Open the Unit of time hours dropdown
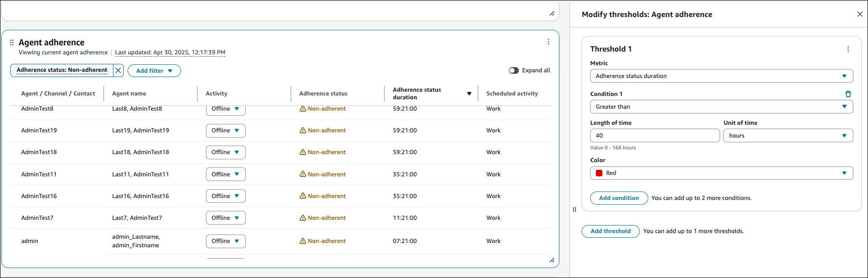868x278 pixels. [788, 136]
